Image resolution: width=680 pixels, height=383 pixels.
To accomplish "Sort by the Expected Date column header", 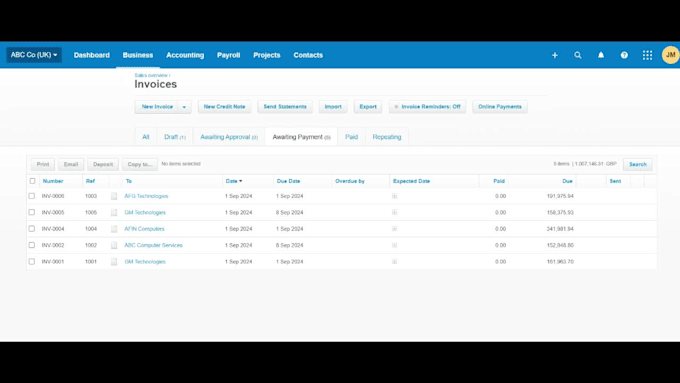I will 411,181.
